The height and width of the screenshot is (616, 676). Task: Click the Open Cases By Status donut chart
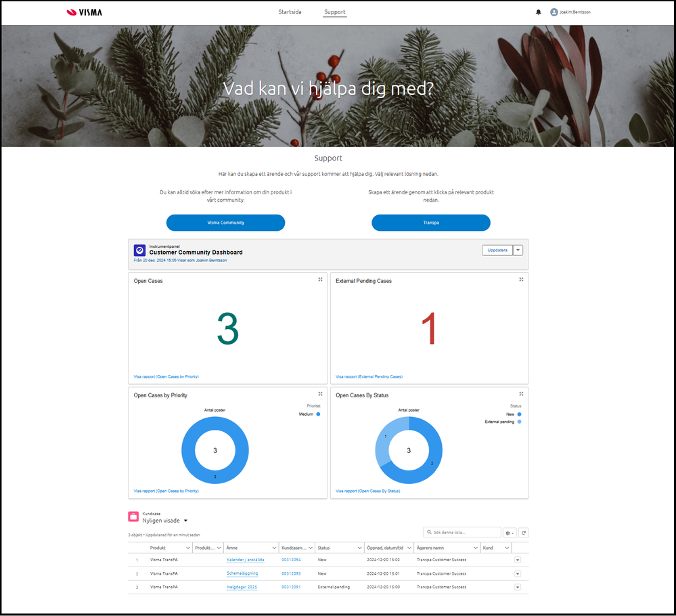409,450
